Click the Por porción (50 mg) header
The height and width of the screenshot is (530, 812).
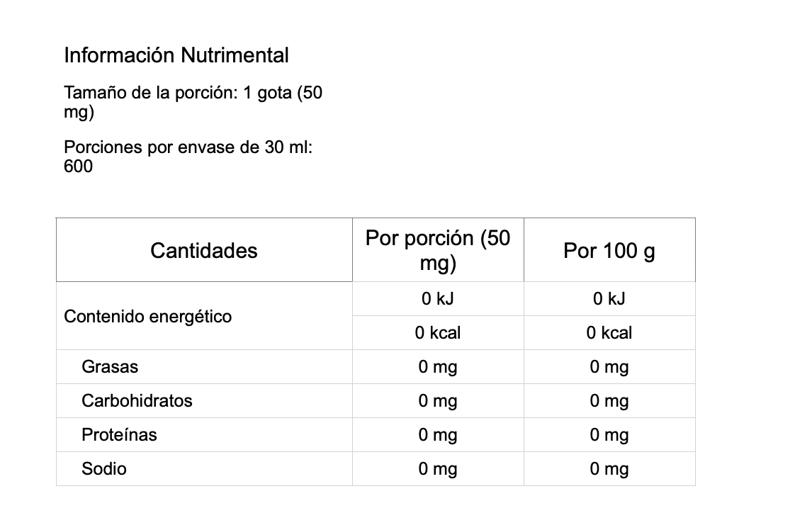tap(438, 250)
